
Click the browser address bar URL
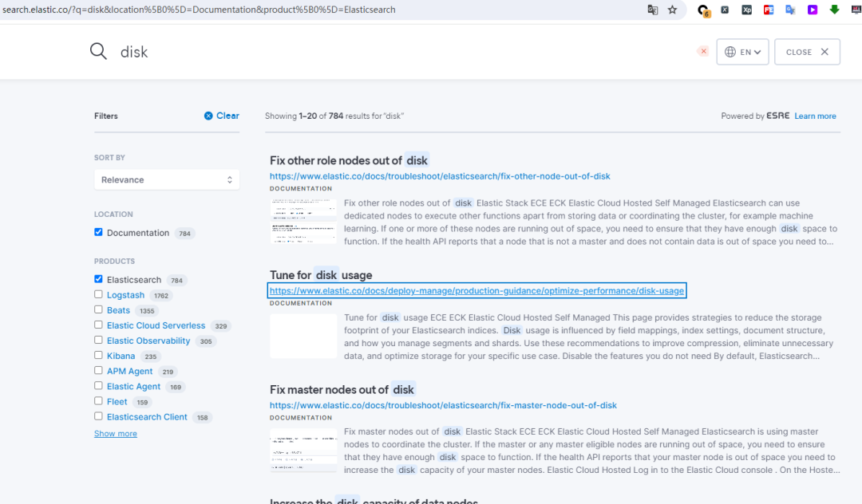click(199, 10)
